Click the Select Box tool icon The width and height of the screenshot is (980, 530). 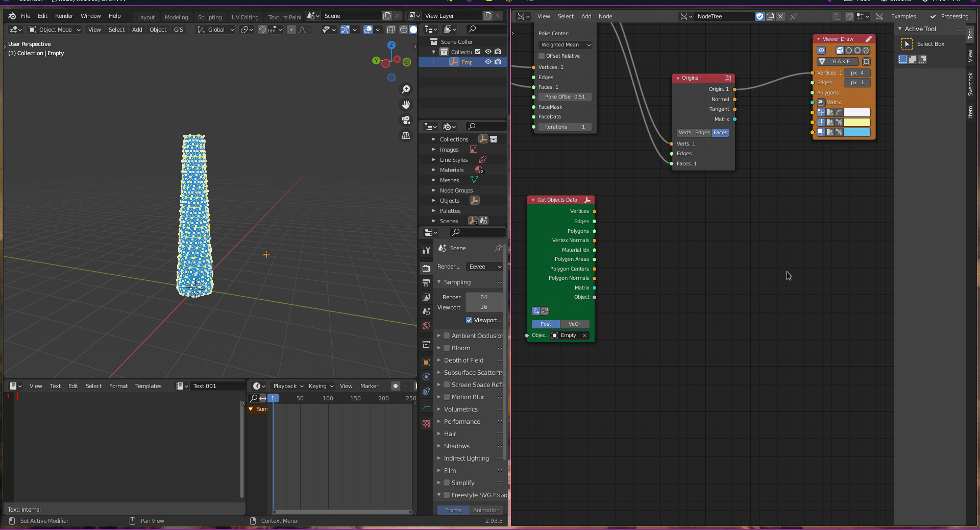907,44
